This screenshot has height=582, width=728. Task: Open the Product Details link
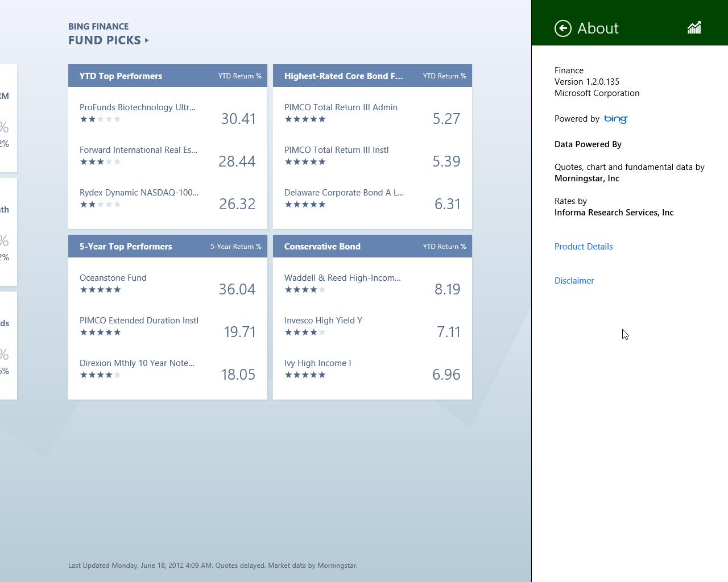pyautogui.click(x=584, y=247)
